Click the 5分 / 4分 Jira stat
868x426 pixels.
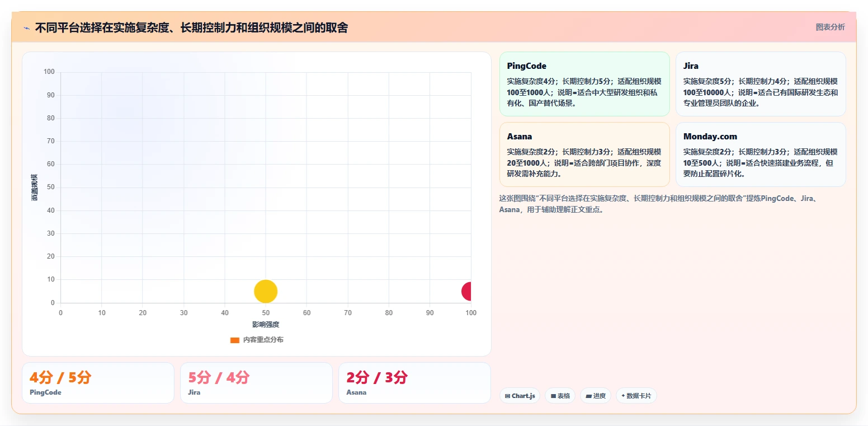256,383
